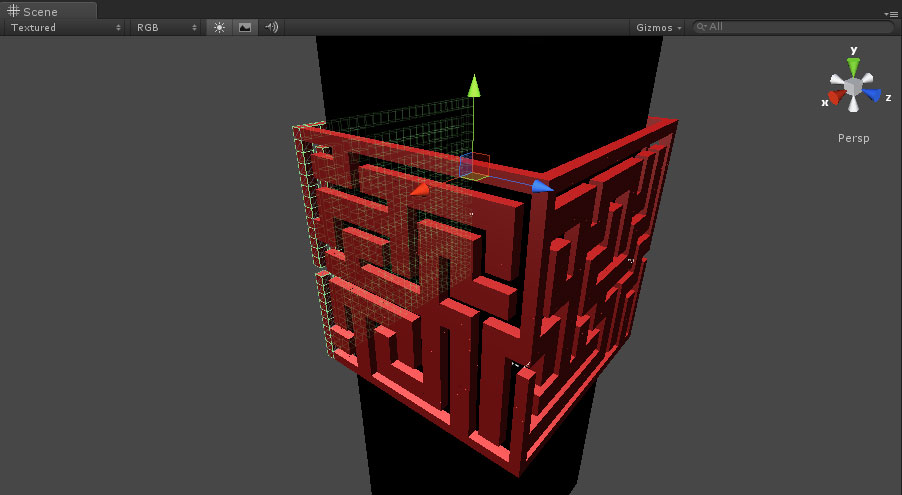The height and width of the screenshot is (495, 902).
Task: Click the gray center cube of orientation gizmo
Action: [x=853, y=87]
